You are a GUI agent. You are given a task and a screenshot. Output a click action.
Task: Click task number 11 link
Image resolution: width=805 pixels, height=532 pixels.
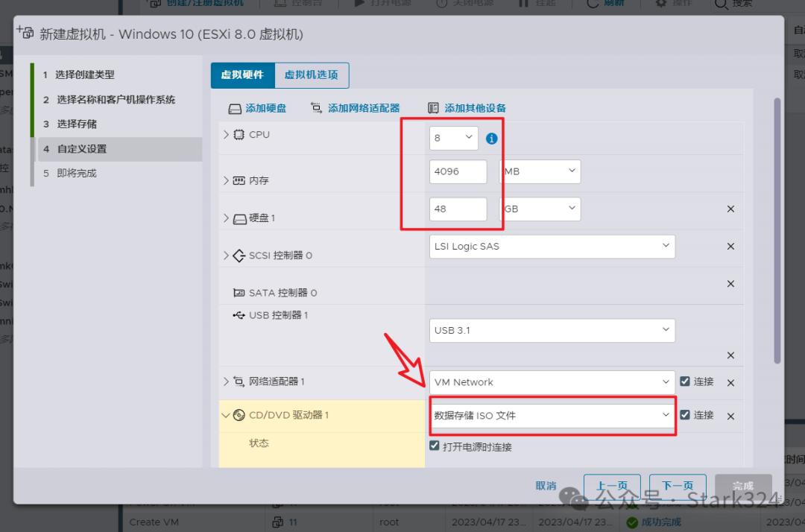pyautogui.click(x=293, y=522)
